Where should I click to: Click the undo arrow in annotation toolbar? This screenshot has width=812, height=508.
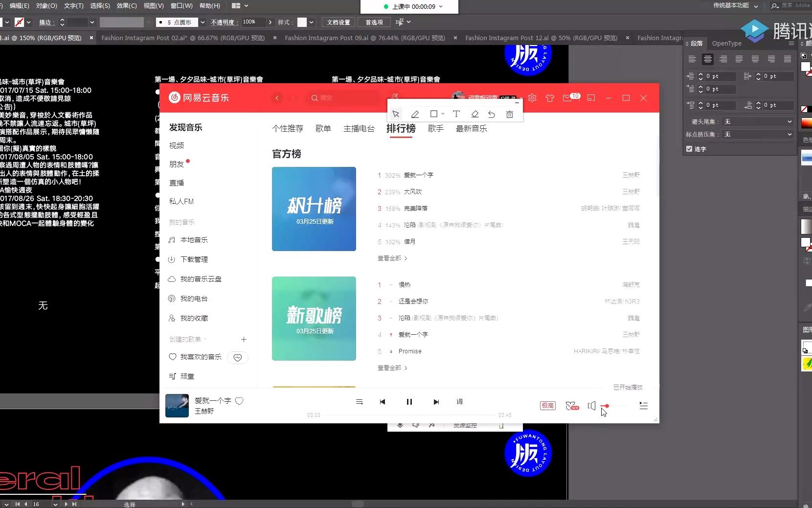pos(492,114)
